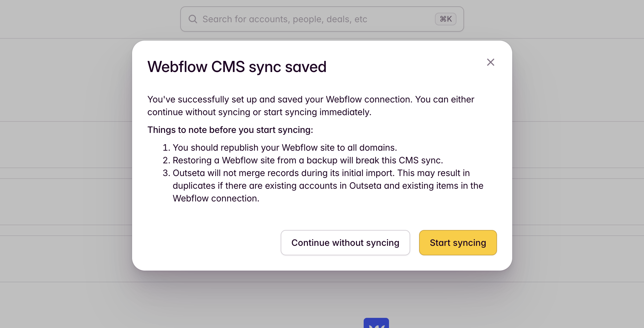
Task: Click Start syncing button
Action: pos(458,243)
